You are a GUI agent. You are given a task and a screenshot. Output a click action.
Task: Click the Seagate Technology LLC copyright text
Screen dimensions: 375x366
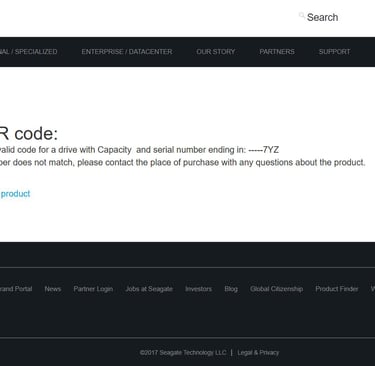[x=183, y=352]
